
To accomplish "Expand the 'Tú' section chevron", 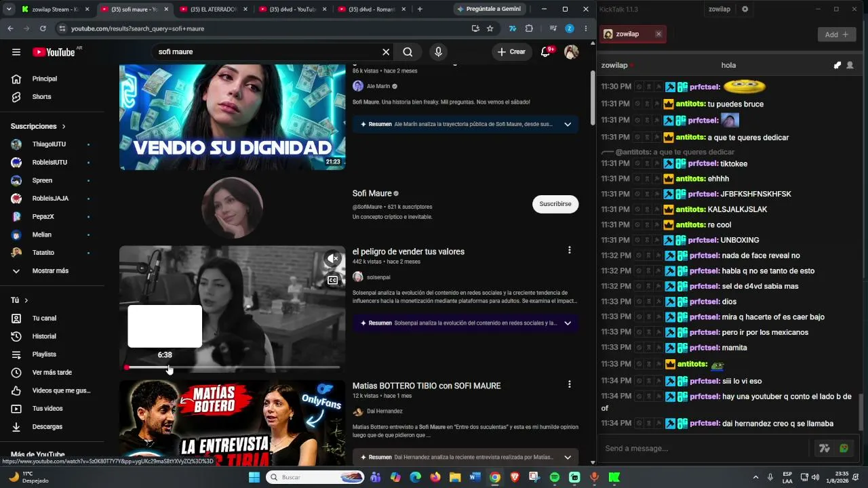I will pyautogui.click(x=26, y=300).
